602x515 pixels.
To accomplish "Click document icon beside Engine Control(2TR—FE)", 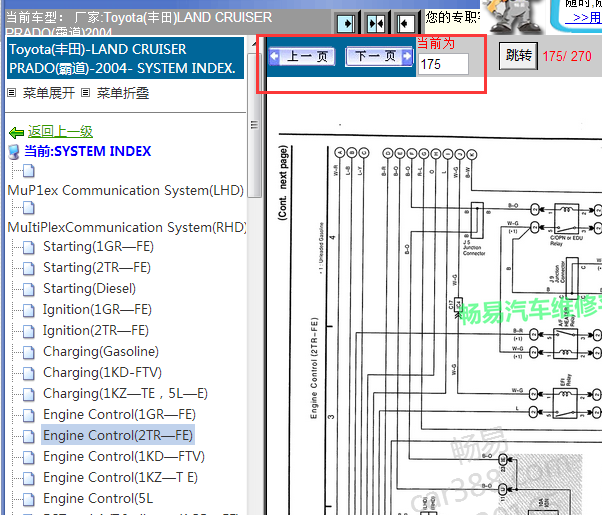I will tap(29, 437).
